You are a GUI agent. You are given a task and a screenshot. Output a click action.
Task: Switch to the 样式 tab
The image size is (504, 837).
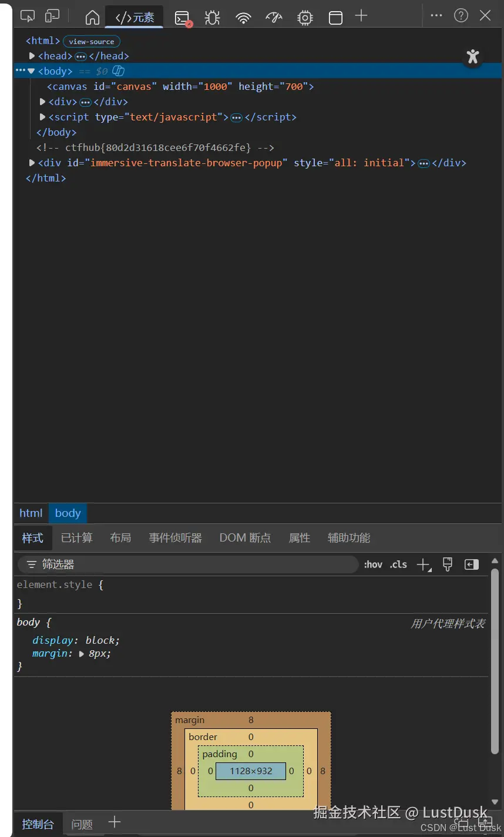coord(33,537)
